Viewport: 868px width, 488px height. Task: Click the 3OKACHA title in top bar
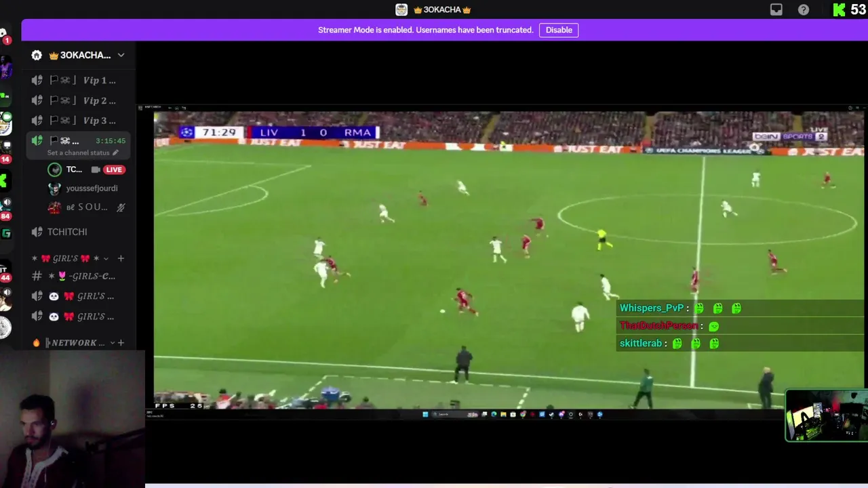pos(442,9)
